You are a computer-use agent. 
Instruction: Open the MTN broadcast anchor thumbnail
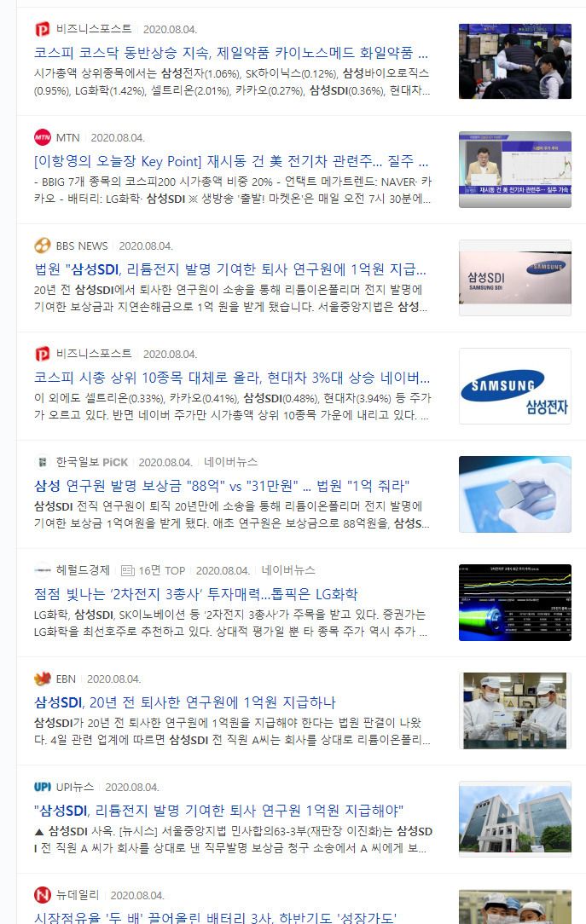click(x=514, y=170)
